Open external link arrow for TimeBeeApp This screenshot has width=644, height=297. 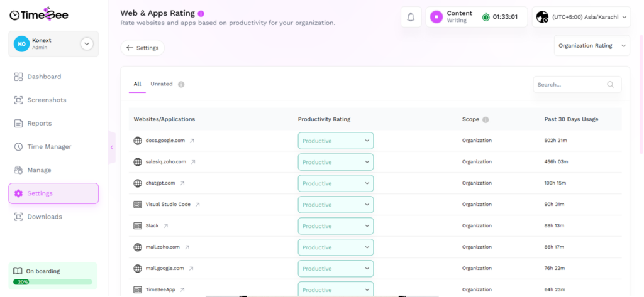pos(182,290)
